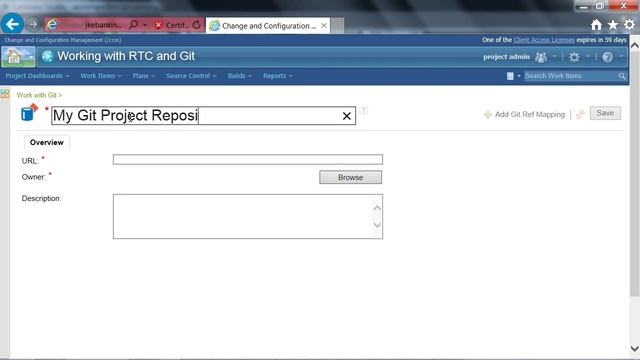The image size is (640, 360).
Task: Open the Source Control menu
Action: point(191,76)
